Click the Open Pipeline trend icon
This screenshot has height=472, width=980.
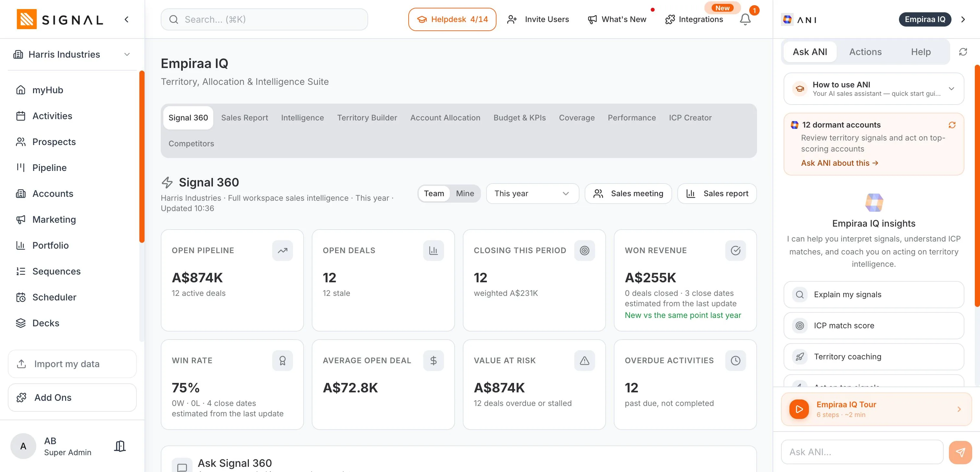click(x=282, y=251)
